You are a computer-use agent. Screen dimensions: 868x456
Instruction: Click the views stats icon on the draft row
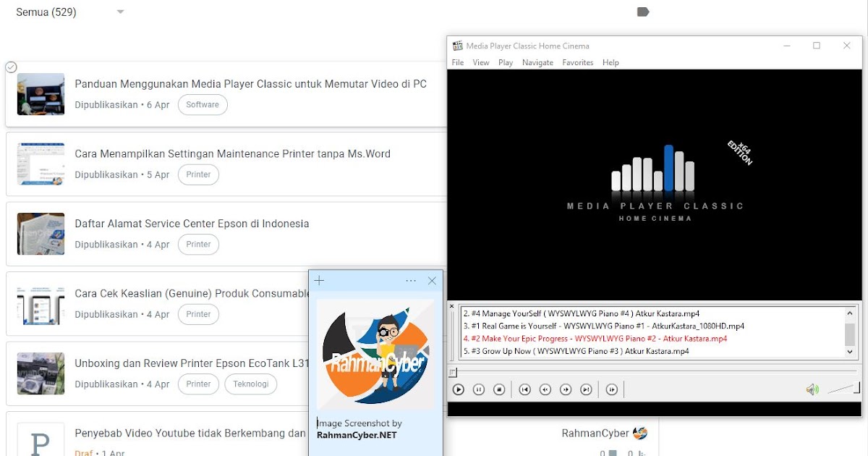[642, 453]
